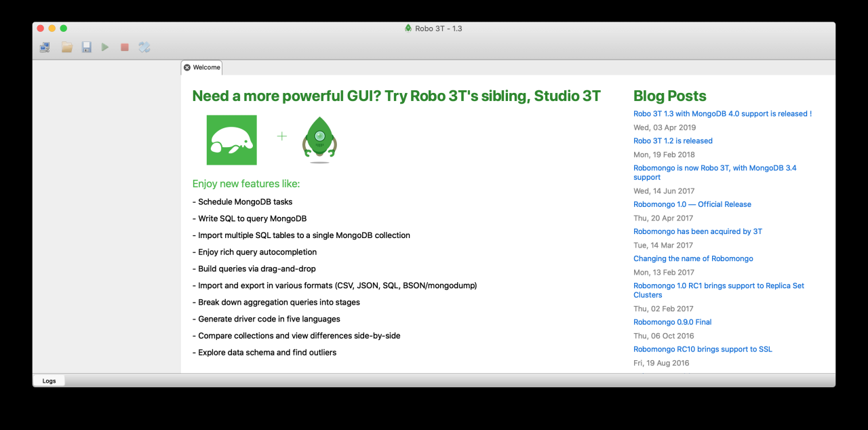The width and height of the screenshot is (868, 430).
Task: Click the 'Fri, 19 Aug 2016' date
Action: coord(661,363)
